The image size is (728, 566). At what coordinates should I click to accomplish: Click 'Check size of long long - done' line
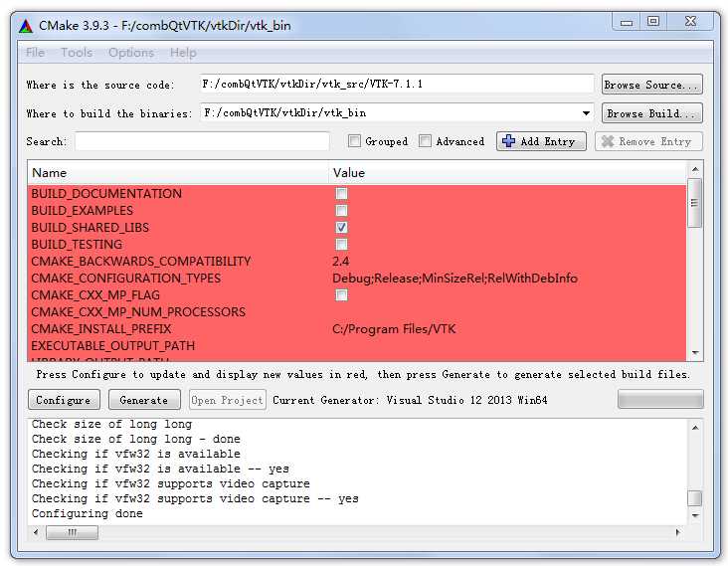coord(136,439)
